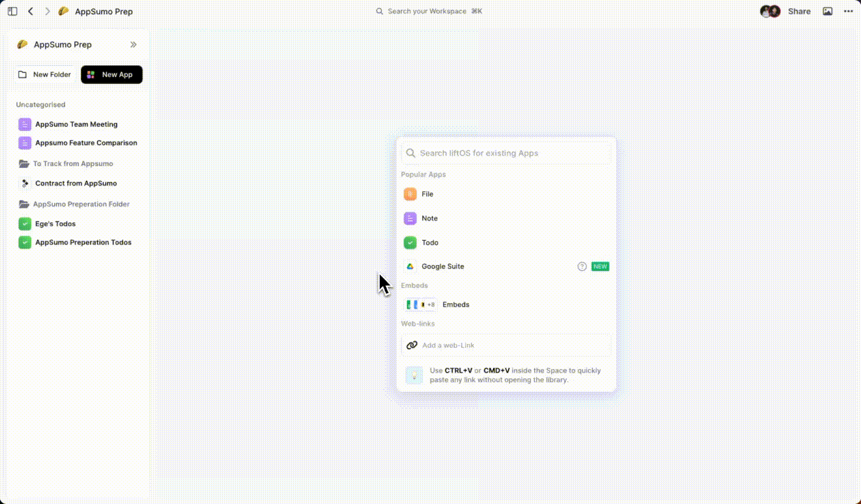
Task: Click the Contract from AppSumo icon
Action: pyautogui.click(x=25, y=184)
